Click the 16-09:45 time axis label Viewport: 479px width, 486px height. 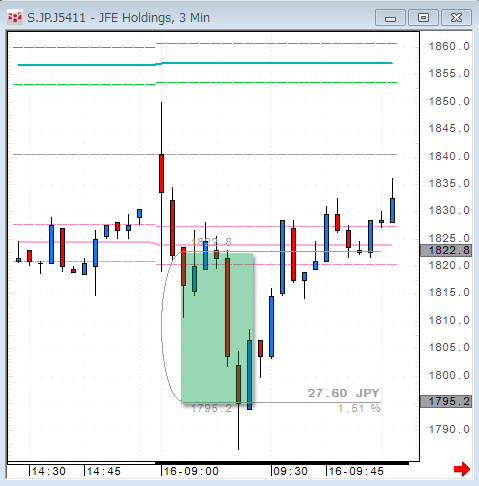click(x=356, y=471)
